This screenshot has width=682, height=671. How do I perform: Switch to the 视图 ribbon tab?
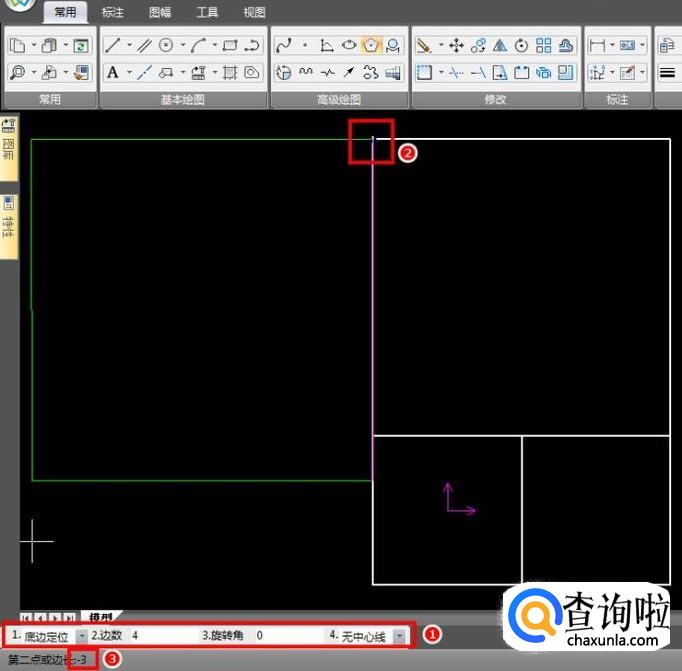[x=254, y=13]
